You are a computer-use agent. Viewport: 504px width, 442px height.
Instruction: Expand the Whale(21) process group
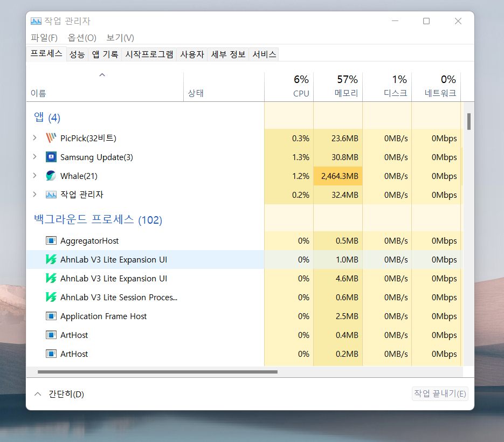[x=34, y=176]
